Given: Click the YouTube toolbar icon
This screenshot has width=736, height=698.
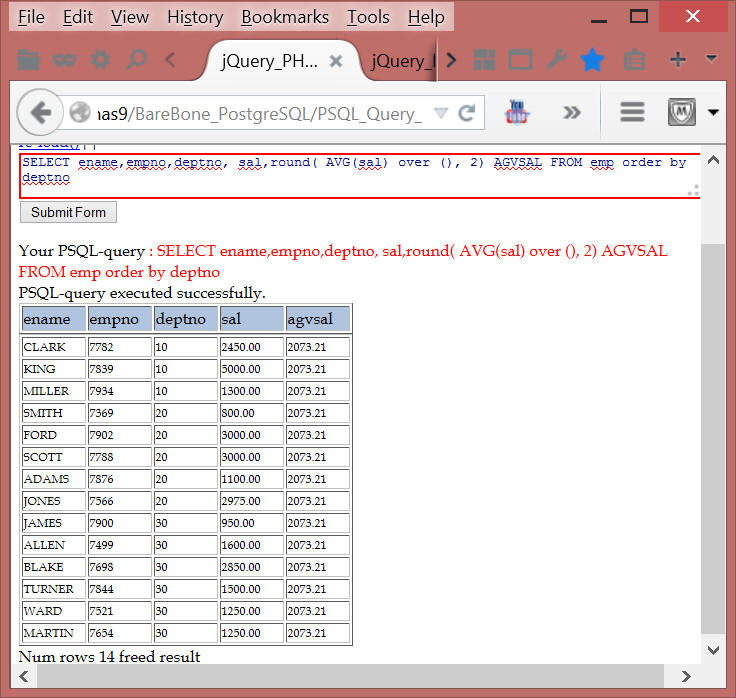Looking at the screenshot, I should click(x=518, y=111).
